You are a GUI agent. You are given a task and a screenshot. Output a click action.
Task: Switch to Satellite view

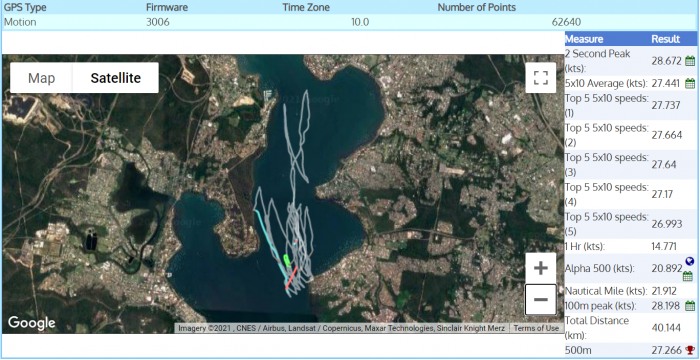click(x=116, y=78)
